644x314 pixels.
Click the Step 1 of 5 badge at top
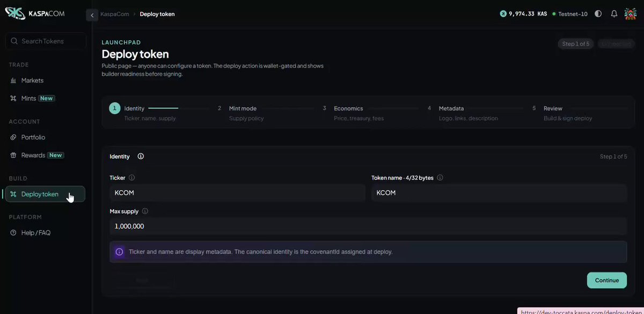point(576,44)
